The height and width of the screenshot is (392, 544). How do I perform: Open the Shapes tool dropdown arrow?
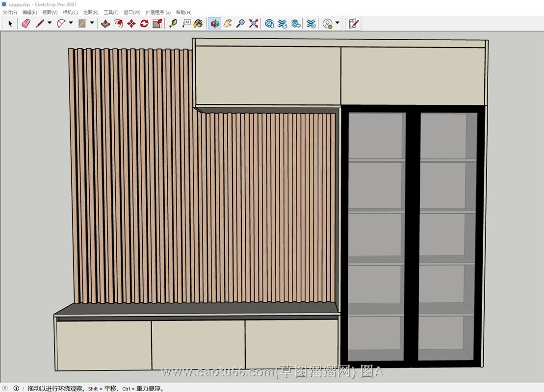pyautogui.click(x=92, y=23)
